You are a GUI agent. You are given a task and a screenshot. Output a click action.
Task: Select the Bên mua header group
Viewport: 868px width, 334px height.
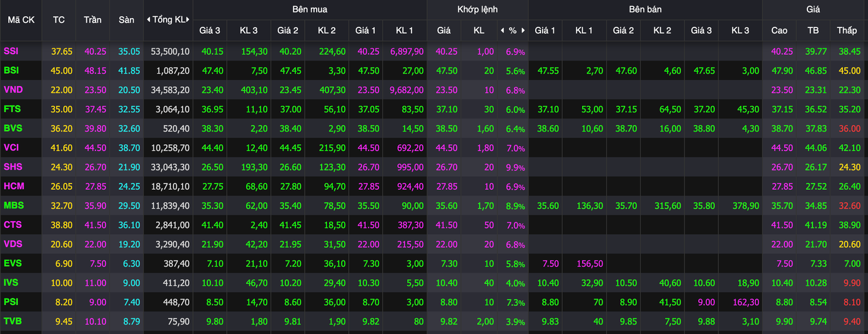click(x=309, y=9)
